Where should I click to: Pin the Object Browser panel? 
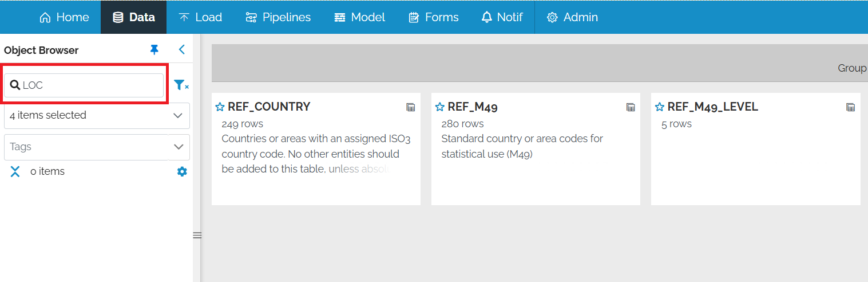click(154, 50)
